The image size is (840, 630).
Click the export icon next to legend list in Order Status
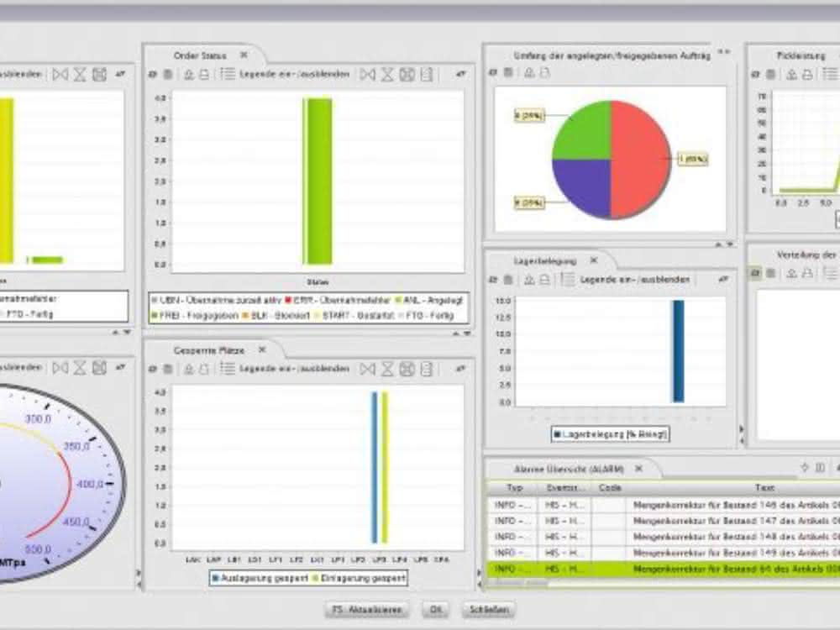188,75
